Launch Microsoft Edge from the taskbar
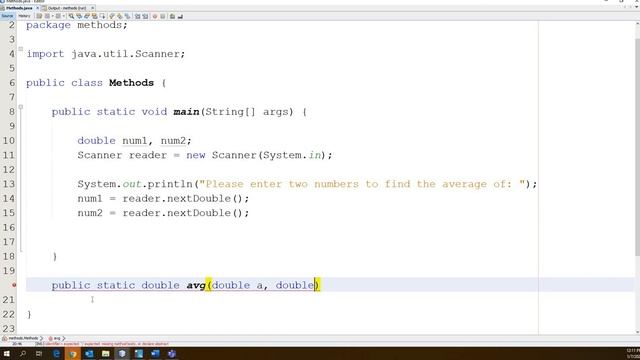640x360 pixels. (57, 354)
